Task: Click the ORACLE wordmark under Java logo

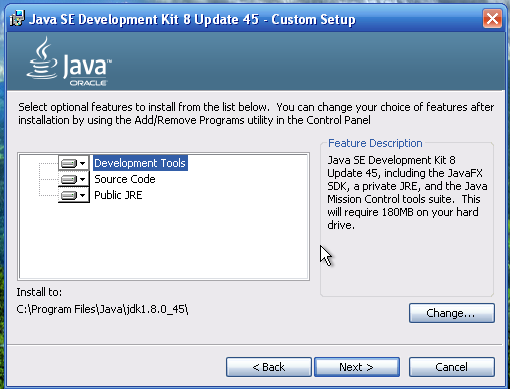Action: pyautogui.click(x=88, y=83)
